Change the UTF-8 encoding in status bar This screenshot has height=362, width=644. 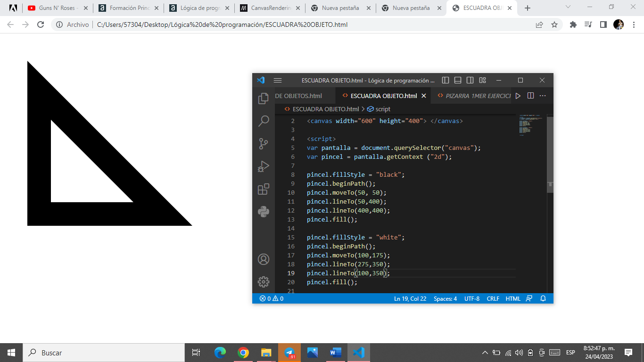click(x=472, y=298)
